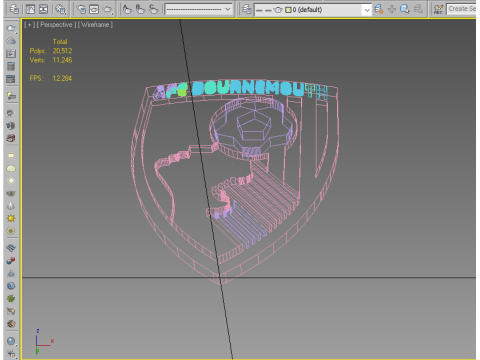Click the teapot-with-cloud icon atop left toolbar

11,28
